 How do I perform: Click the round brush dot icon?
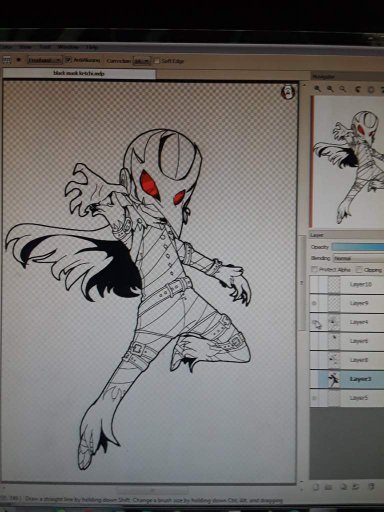point(18,60)
